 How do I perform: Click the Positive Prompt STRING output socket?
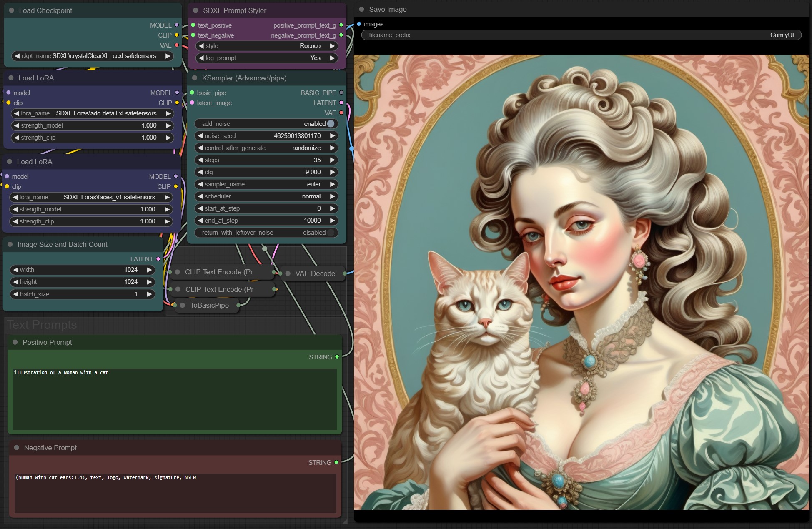337,357
